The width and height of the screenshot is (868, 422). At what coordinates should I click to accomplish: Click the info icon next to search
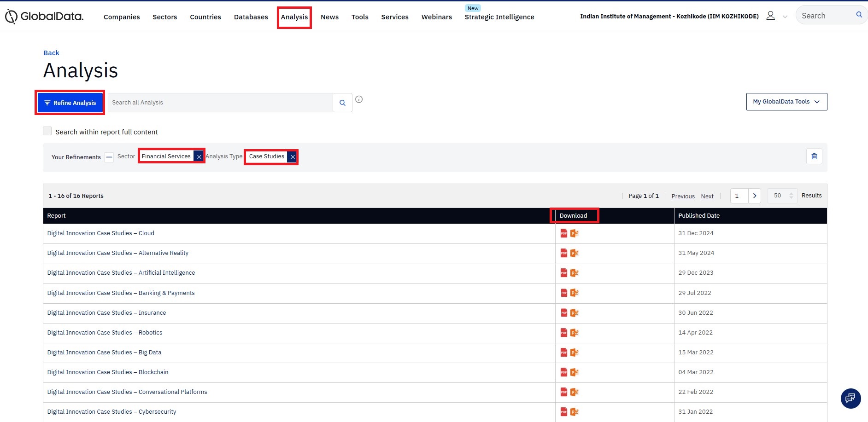(x=359, y=99)
